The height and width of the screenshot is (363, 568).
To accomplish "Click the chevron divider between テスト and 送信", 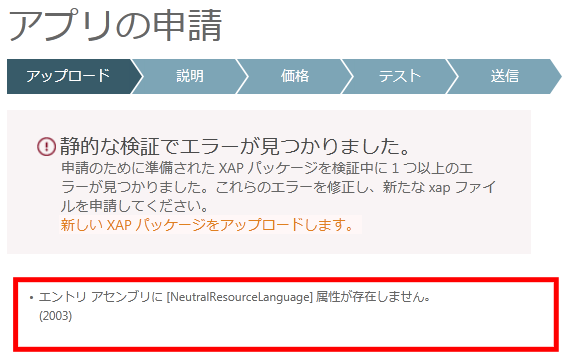I will pos(452,76).
